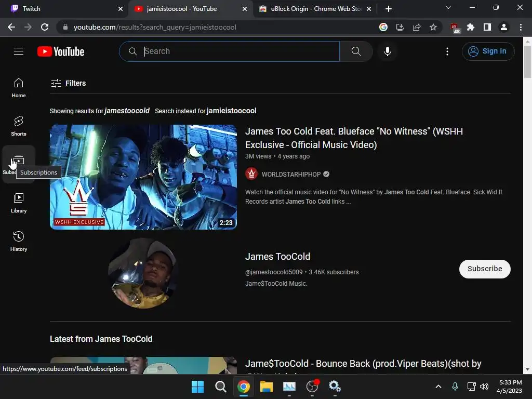Open Chrome three-dot menu
532x399 pixels.
coord(521,27)
